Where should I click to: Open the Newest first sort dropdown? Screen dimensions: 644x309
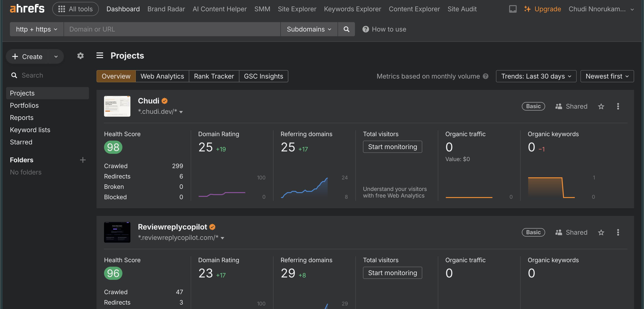click(x=607, y=76)
